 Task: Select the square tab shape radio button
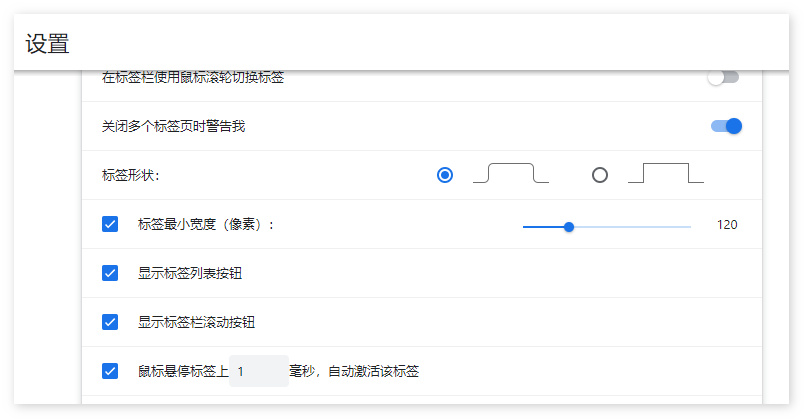pos(600,175)
